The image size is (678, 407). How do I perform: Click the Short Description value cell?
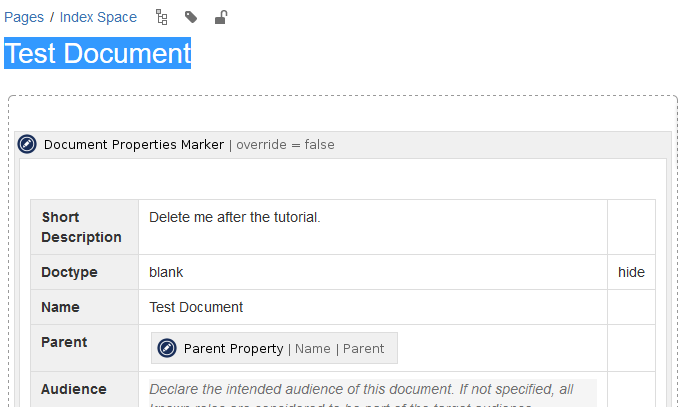[372, 227]
